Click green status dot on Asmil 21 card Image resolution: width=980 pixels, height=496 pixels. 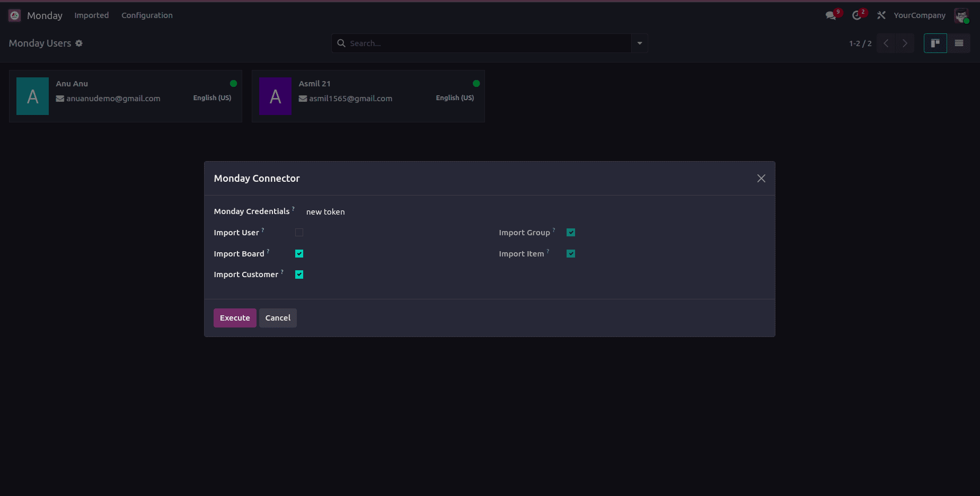coord(476,84)
